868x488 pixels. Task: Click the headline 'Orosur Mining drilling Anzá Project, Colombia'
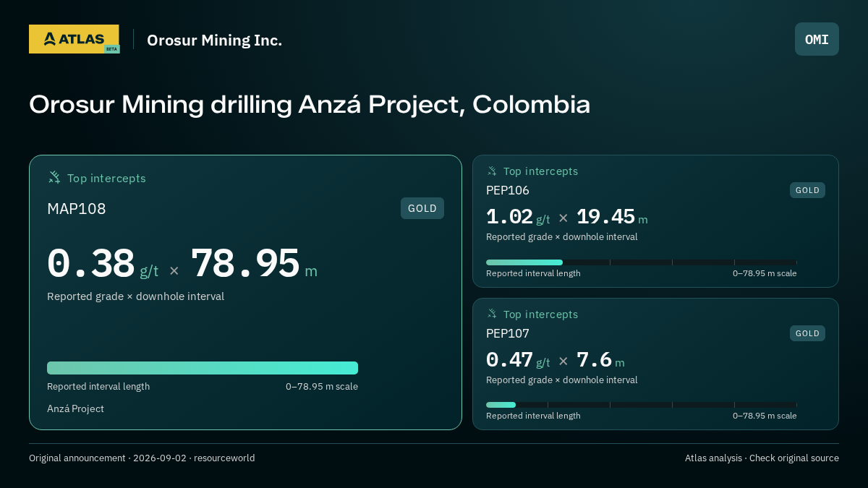[x=310, y=104]
